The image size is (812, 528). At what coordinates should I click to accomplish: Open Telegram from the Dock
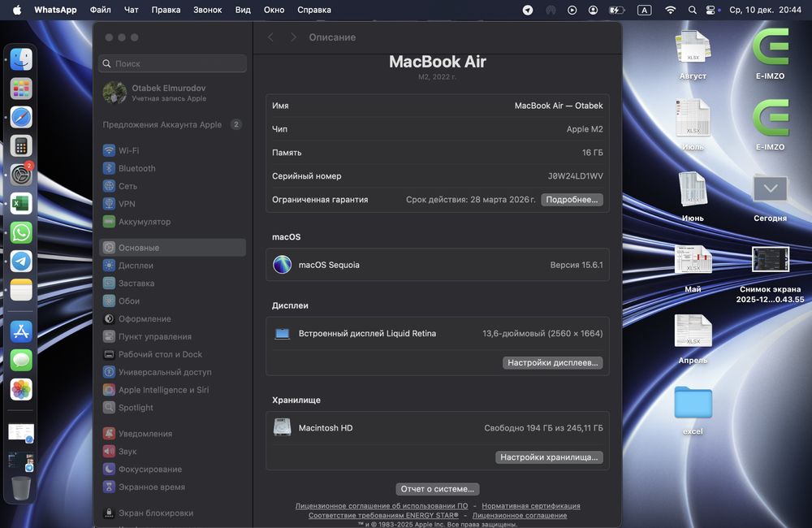(21, 261)
